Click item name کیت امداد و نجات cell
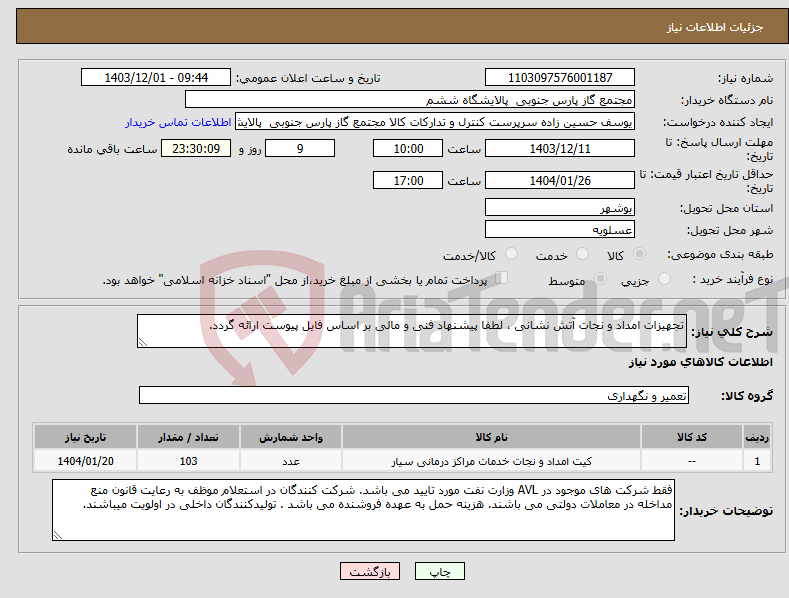Screen dimensions: 789x598 (491, 461)
